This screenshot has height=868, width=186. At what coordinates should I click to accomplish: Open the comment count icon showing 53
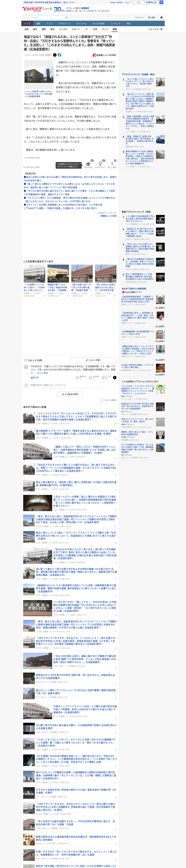pyautogui.click(x=42, y=55)
